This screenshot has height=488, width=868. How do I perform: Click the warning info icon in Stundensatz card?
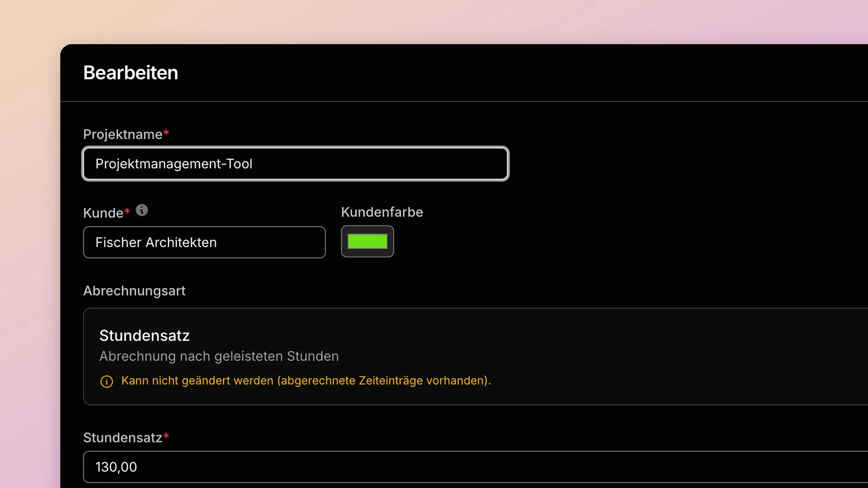click(106, 381)
